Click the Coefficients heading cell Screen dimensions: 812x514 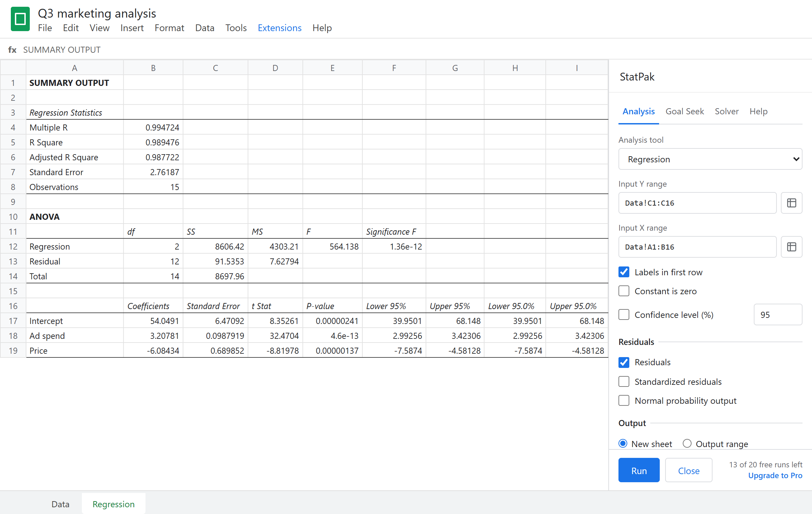tap(153, 306)
